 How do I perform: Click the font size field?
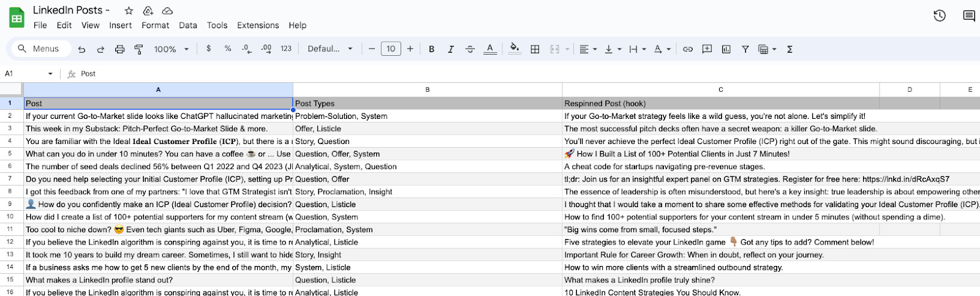[x=391, y=48]
